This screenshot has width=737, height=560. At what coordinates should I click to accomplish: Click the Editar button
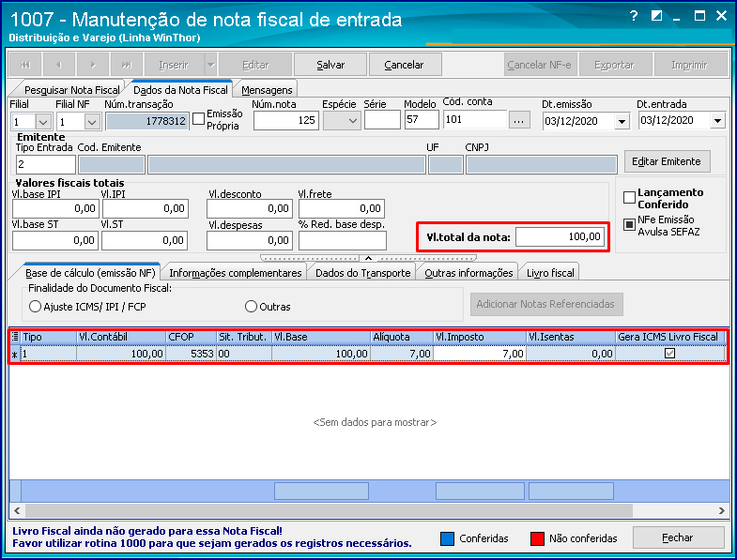coord(255,65)
